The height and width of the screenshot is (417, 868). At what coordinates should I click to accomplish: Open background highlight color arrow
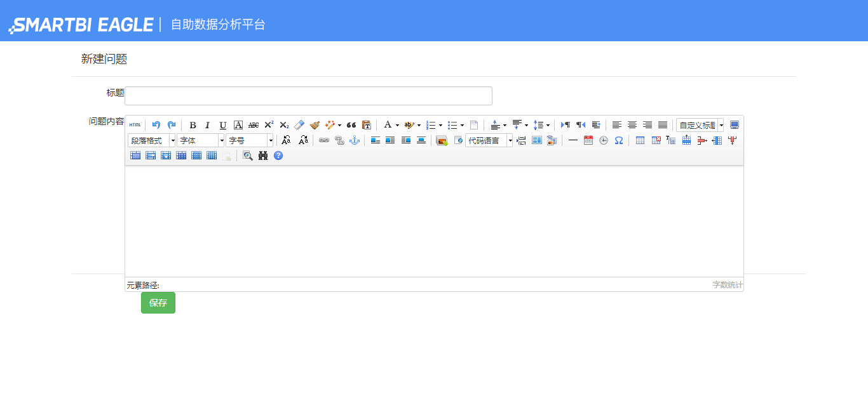419,125
